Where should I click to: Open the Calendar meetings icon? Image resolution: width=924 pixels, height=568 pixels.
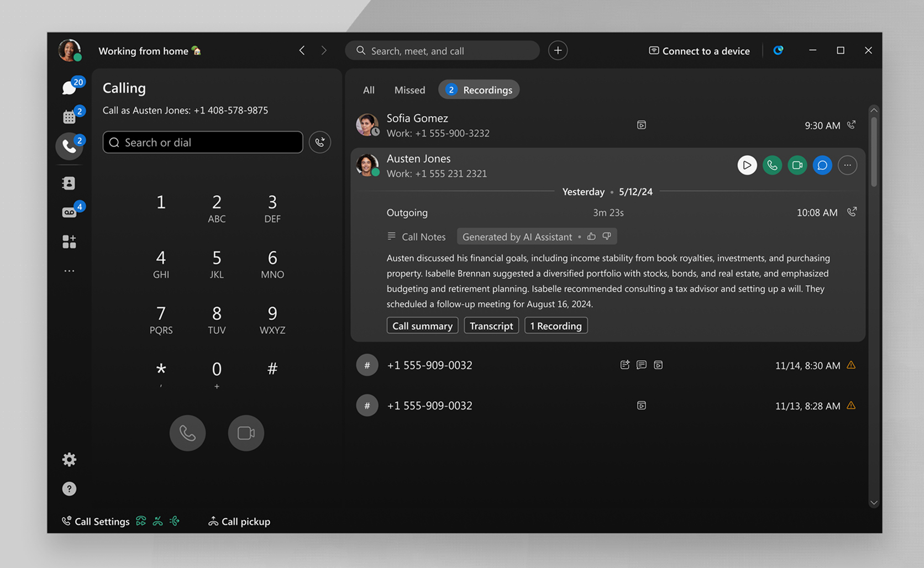click(x=70, y=117)
